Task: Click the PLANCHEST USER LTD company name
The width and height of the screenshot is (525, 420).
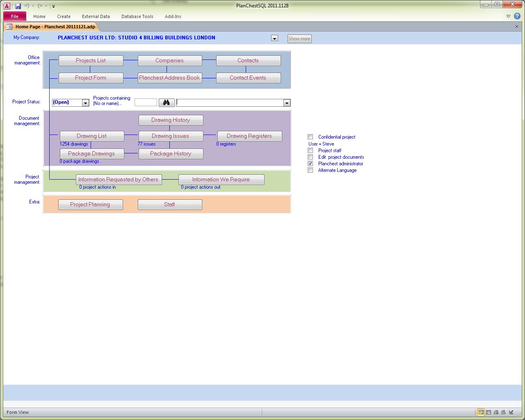Action: tap(137, 38)
